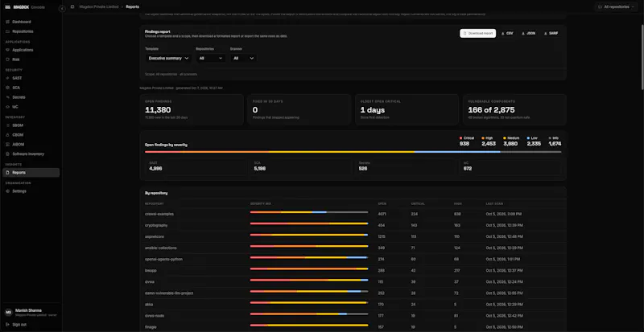
Task: Click the Vulnerable Components 166 of 2,875 card
Action: 514,109
